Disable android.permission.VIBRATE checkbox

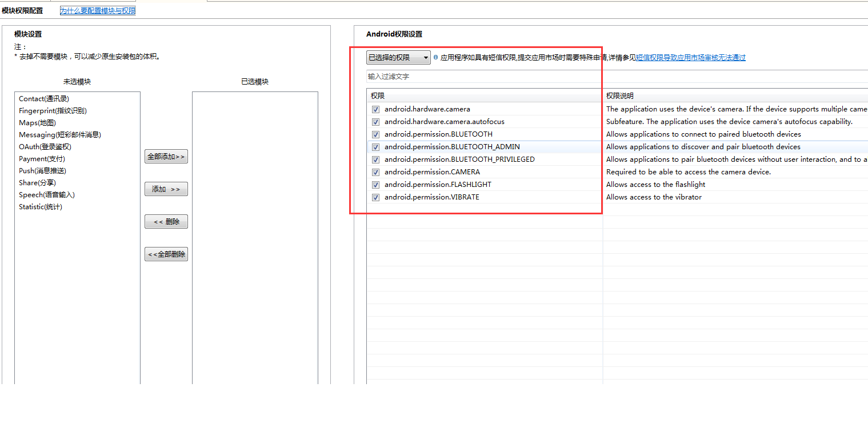[x=376, y=197]
